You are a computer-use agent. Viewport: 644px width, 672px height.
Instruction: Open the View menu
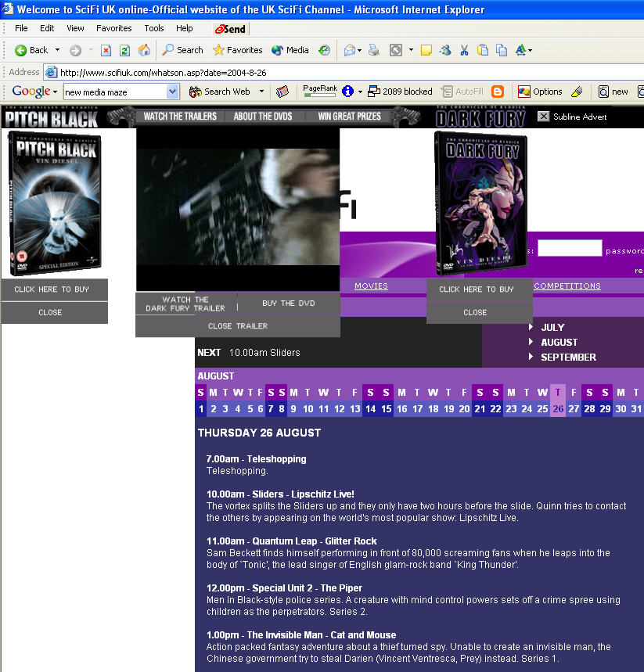pyautogui.click(x=75, y=28)
